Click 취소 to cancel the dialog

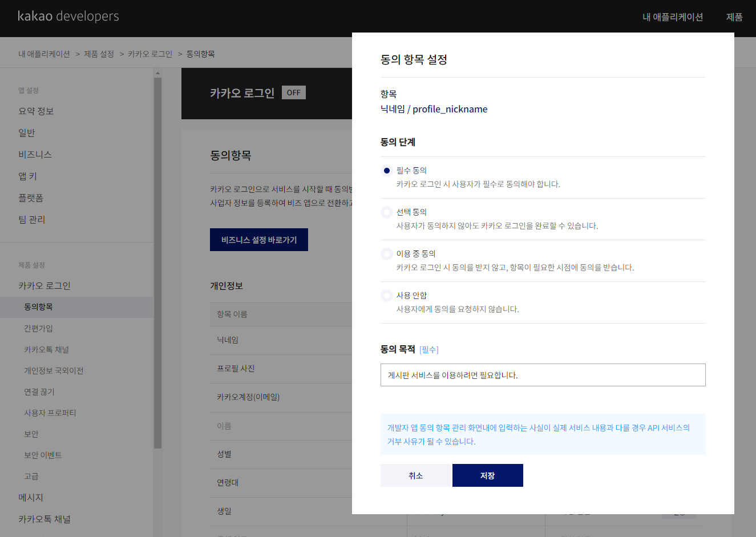coord(415,475)
